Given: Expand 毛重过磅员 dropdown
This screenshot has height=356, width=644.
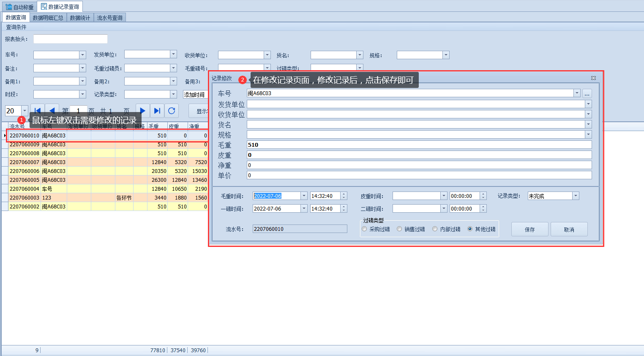Looking at the screenshot, I should [173, 68].
